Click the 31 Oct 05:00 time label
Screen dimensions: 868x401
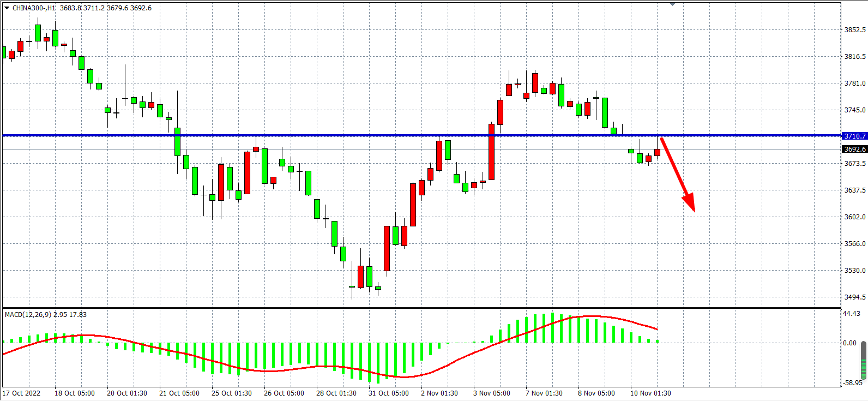[x=389, y=393]
